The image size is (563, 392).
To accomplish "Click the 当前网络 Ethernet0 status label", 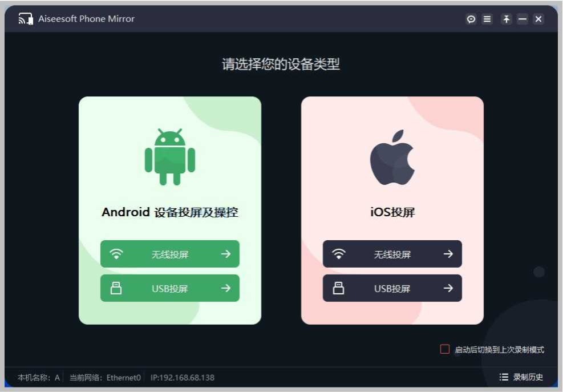I will [x=105, y=378].
